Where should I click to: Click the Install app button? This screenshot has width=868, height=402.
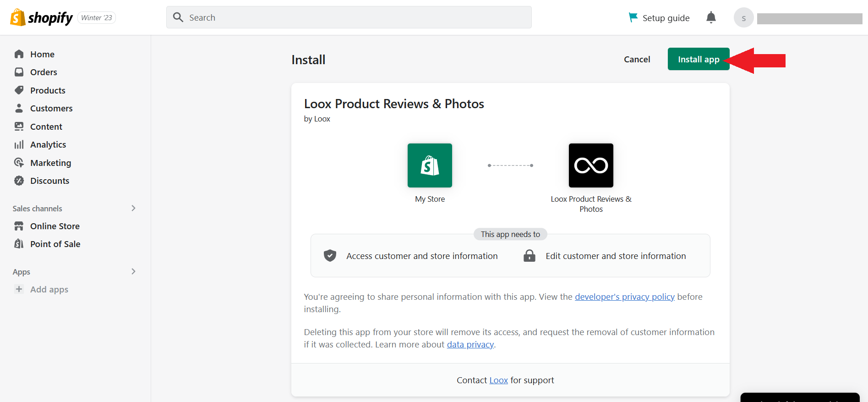(699, 59)
